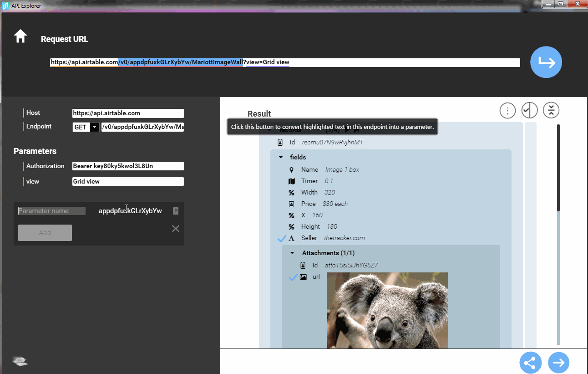Send the request with the arrow button
This screenshot has height=374, width=588.
pyautogui.click(x=546, y=62)
